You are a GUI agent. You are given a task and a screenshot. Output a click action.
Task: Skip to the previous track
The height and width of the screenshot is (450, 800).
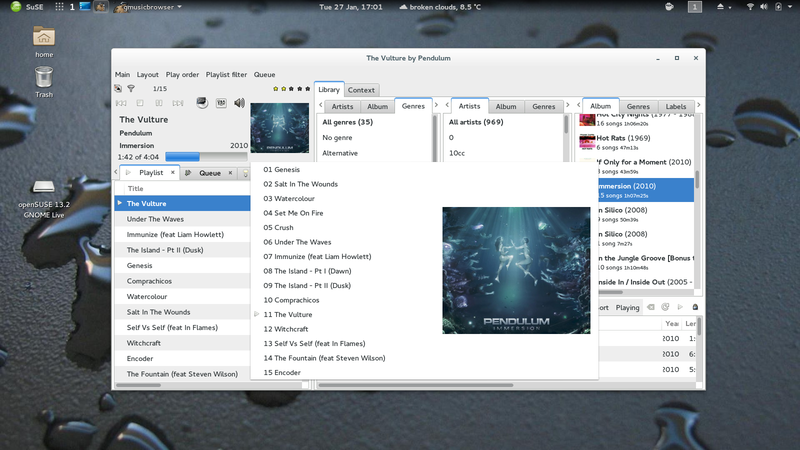coord(121,103)
